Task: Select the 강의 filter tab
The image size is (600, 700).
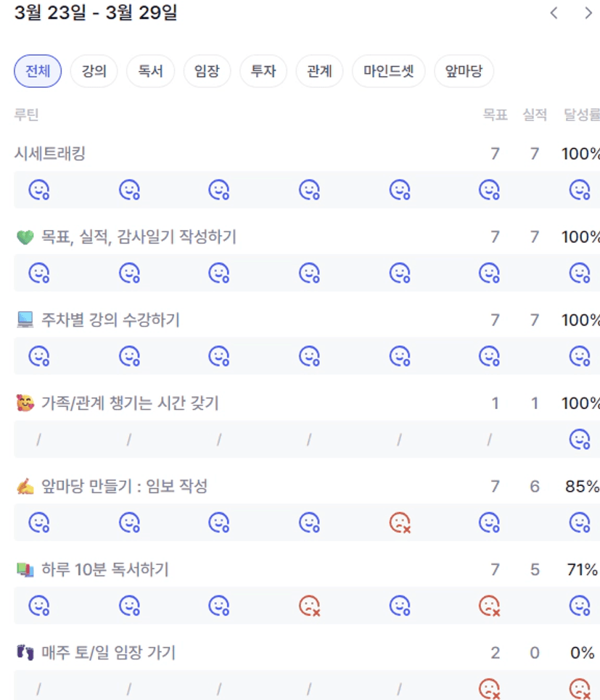Action: point(94,71)
